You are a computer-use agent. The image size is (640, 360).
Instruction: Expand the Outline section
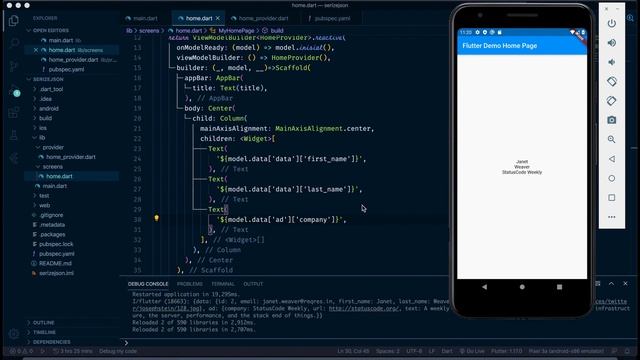(x=43, y=323)
